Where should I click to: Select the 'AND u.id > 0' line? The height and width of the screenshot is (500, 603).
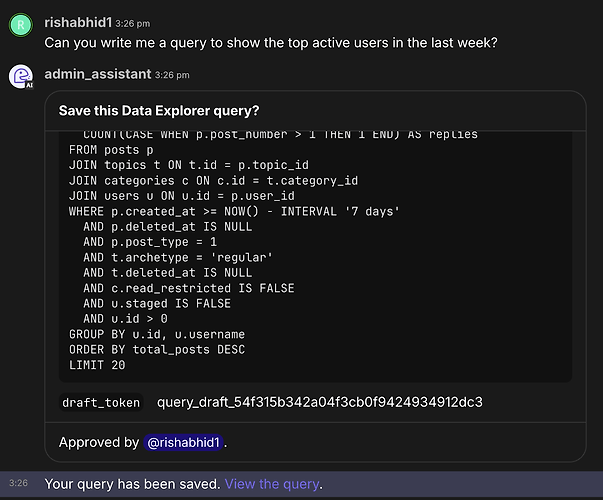click(125, 319)
